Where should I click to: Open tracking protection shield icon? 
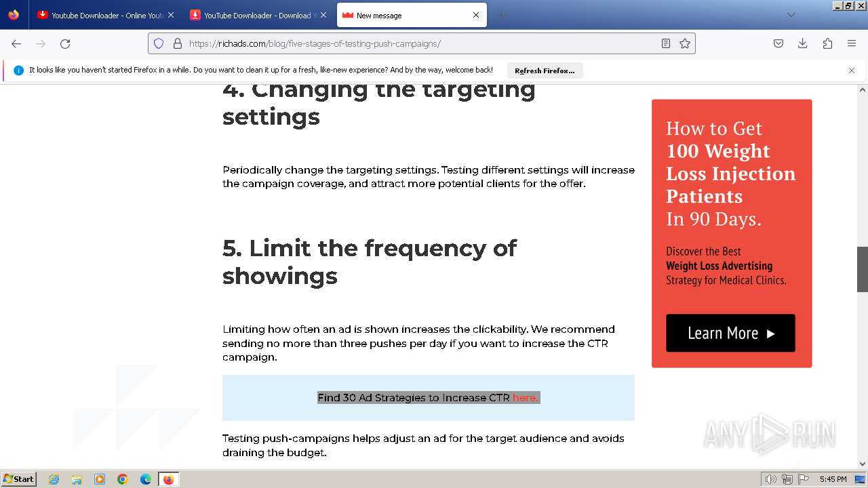click(x=159, y=43)
